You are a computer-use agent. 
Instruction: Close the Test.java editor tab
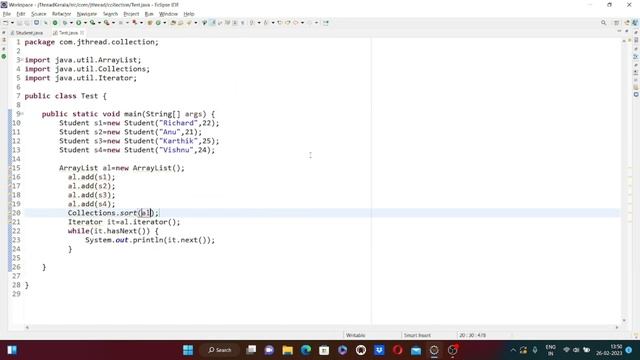point(82,33)
